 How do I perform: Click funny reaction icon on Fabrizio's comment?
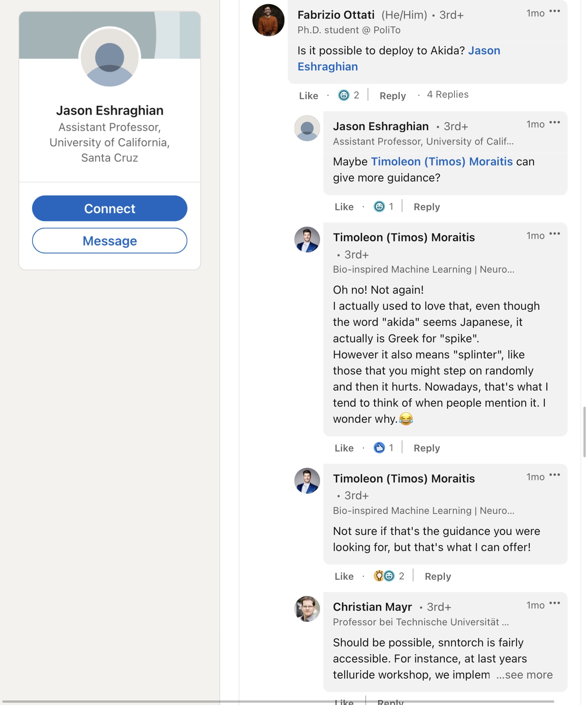coord(344,95)
